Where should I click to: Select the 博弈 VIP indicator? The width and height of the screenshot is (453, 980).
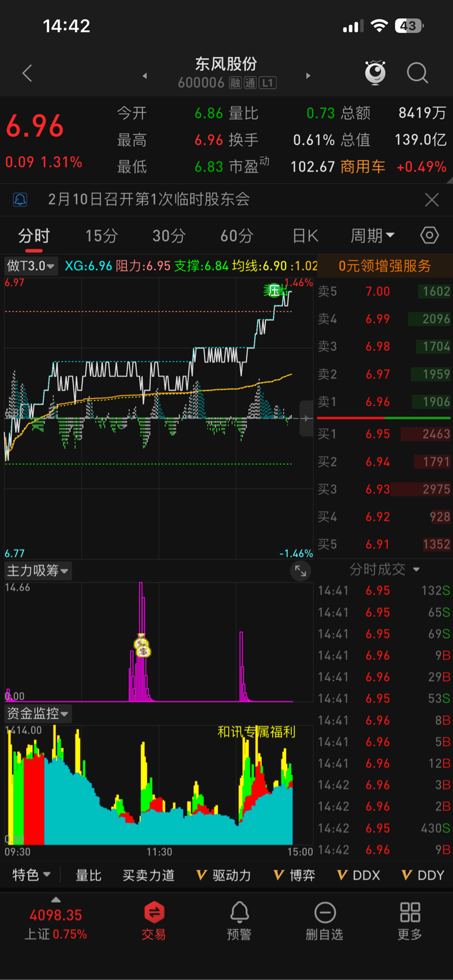point(294,876)
